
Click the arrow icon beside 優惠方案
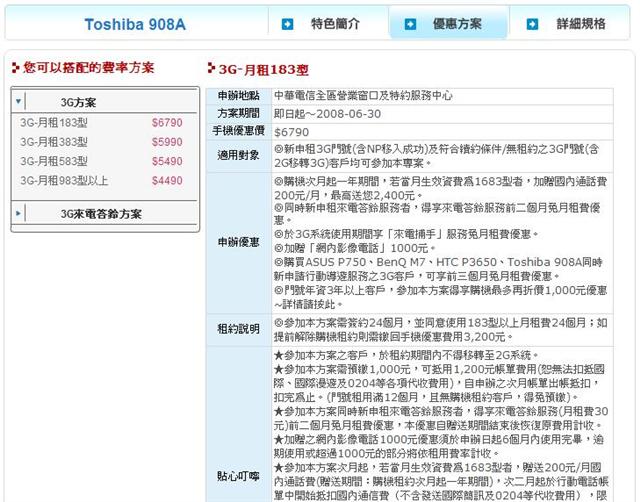pos(410,24)
